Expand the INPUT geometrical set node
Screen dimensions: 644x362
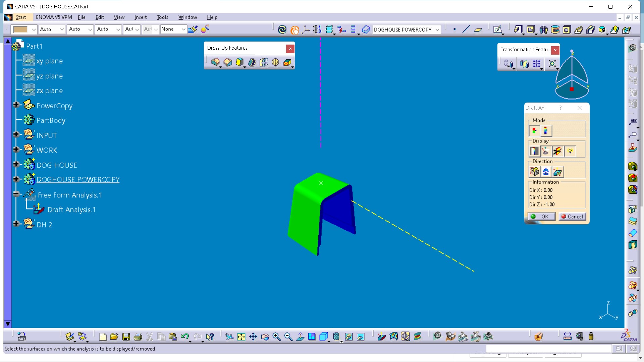[16, 134]
